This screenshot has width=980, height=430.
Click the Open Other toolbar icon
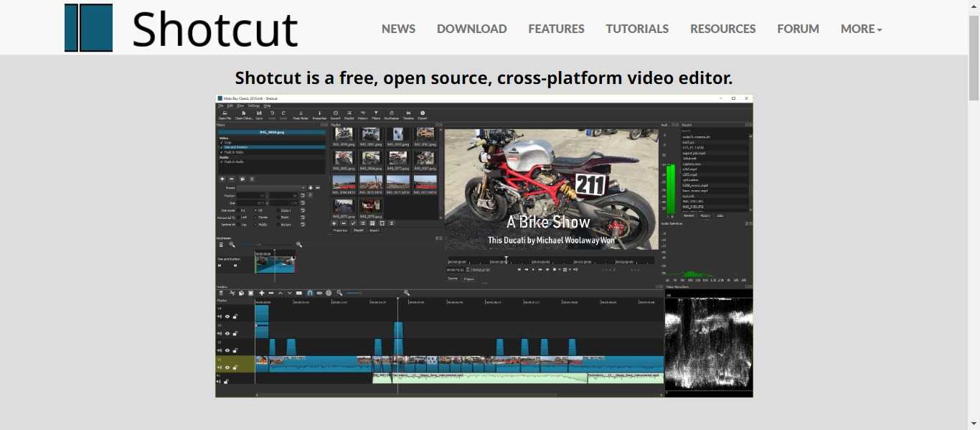click(245, 115)
